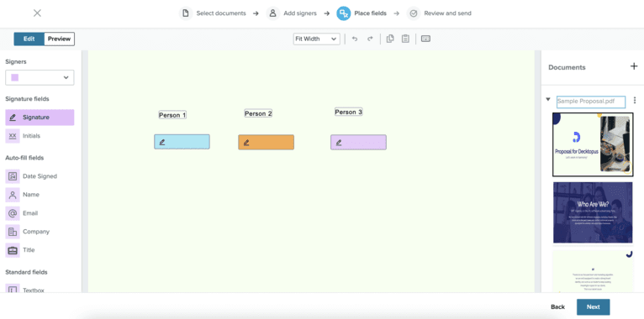Open the Place fields step

[x=370, y=13]
